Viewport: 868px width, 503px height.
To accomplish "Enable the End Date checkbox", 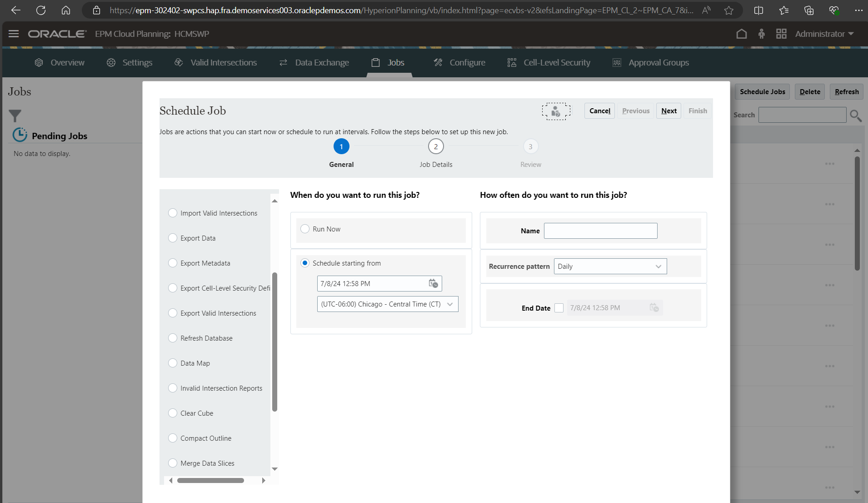I will point(559,308).
